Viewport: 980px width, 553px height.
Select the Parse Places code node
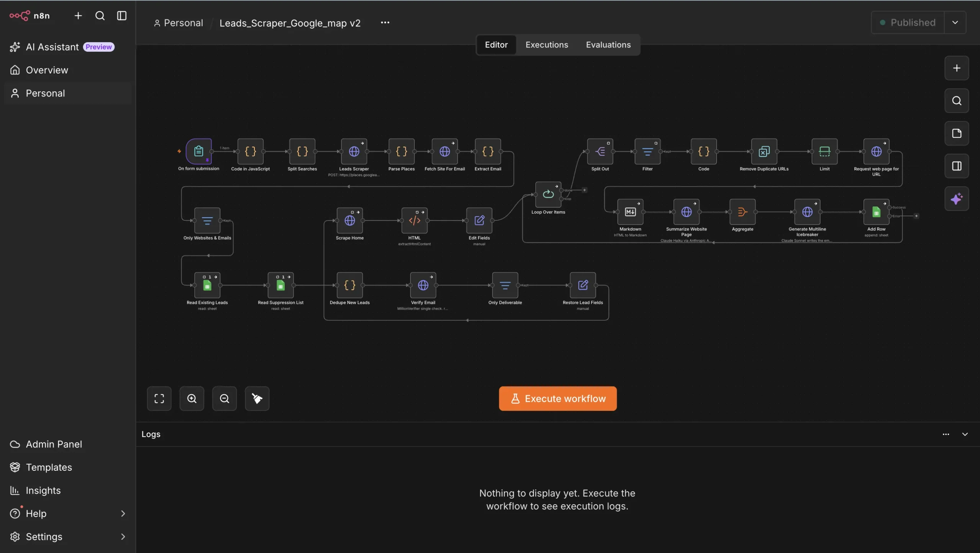click(x=401, y=151)
